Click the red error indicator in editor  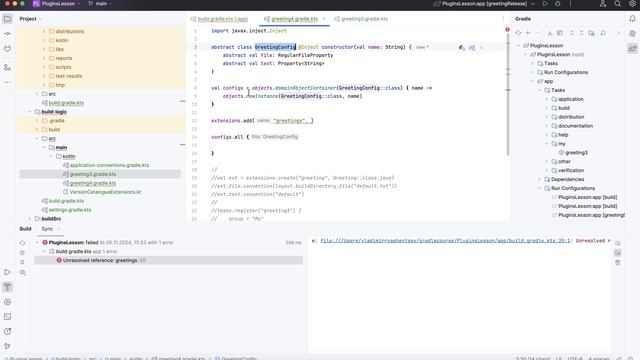tap(507, 29)
